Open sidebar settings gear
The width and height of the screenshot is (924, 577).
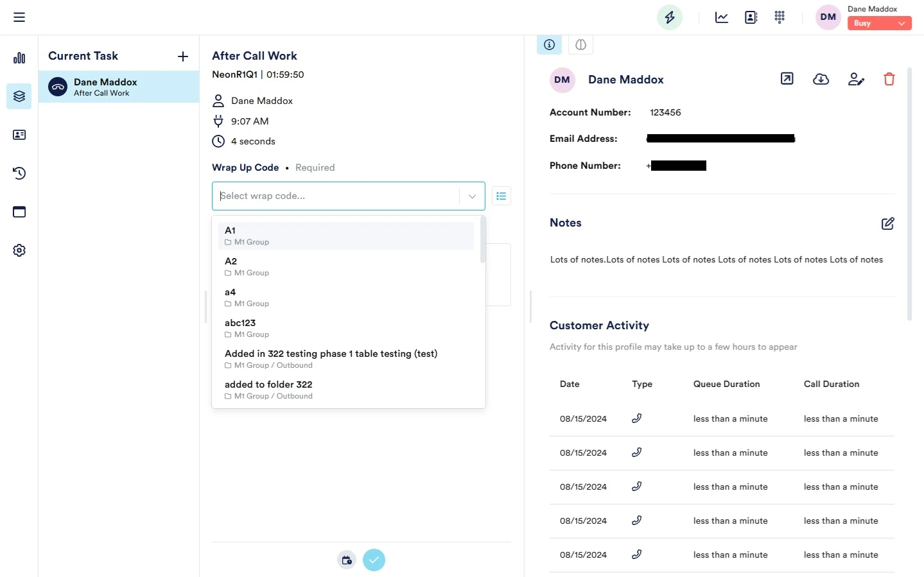coord(19,250)
